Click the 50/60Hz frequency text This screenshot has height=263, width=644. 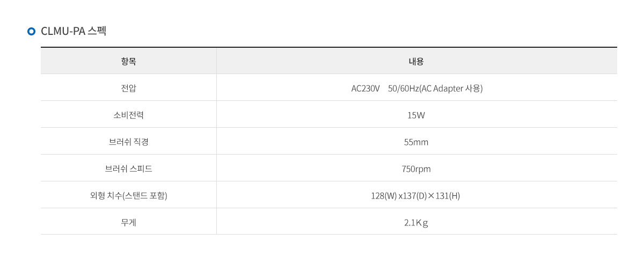403,88
